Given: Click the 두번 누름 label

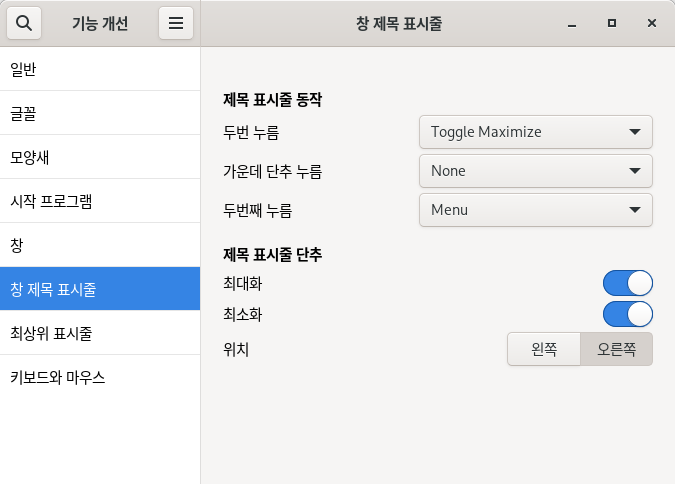Looking at the screenshot, I should pos(251,133).
